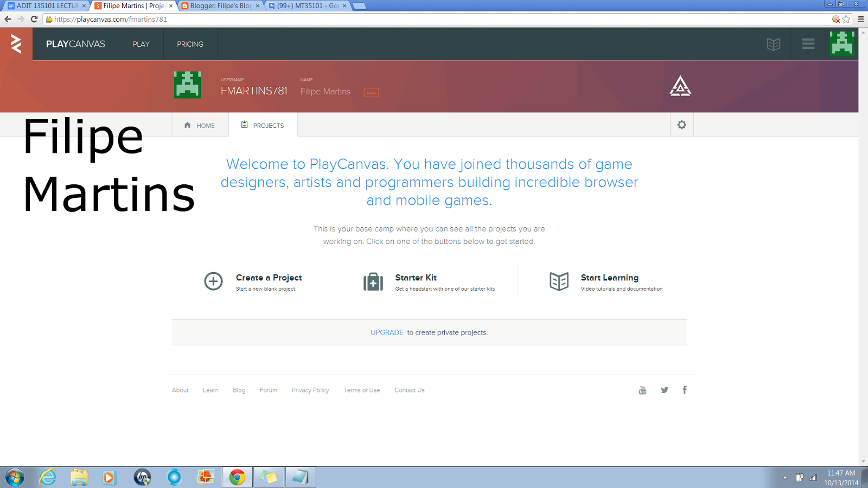Click the Starter Kit medical bag icon
Screen dimensions: 868x488
[x=373, y=282]
